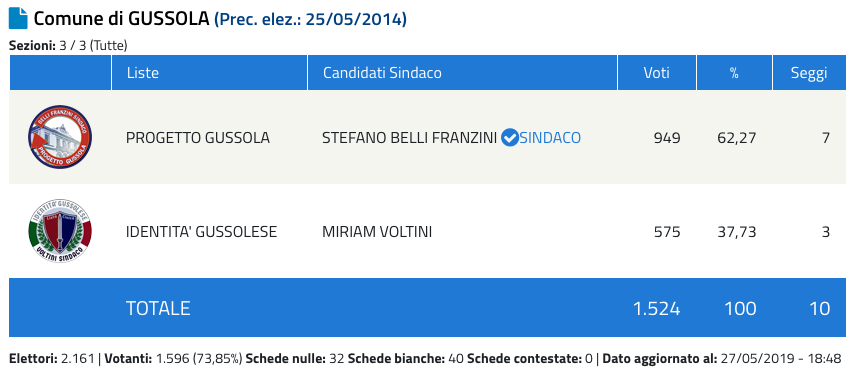Viewport: 860px width, 377px height.
Task: Click candidate name STEFANO BELLI FRANZINI
Action: click(x=409, y=138)
